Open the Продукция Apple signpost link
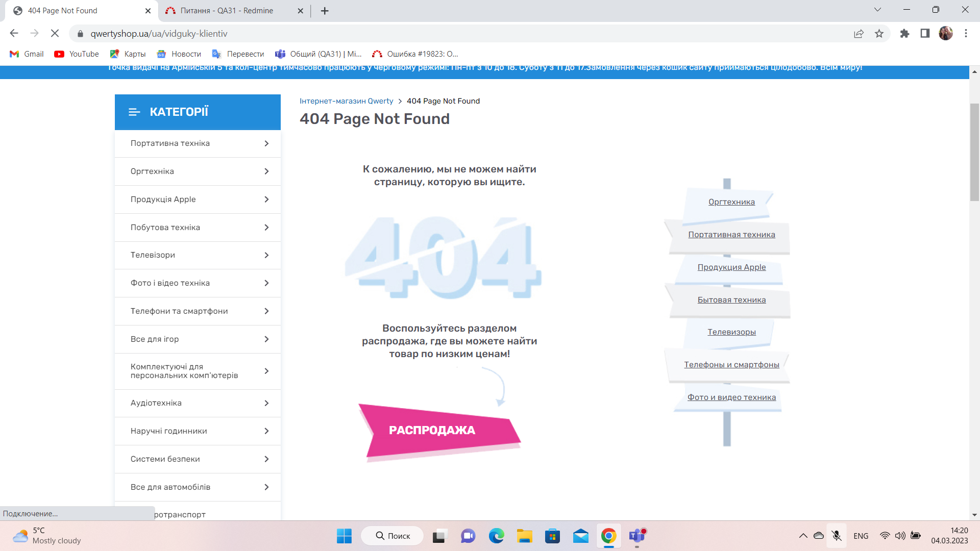Viewport: 980px width, 551px height. [731, 267]
